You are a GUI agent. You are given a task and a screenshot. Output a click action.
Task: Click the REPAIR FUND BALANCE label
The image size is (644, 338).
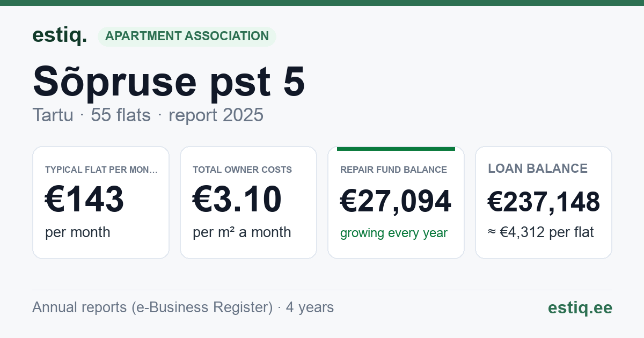point(393,170)
